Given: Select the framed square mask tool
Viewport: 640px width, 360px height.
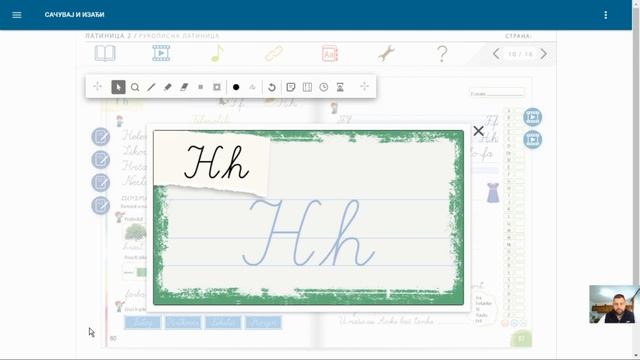Looking at the screenshot, I should pos(217,87).
